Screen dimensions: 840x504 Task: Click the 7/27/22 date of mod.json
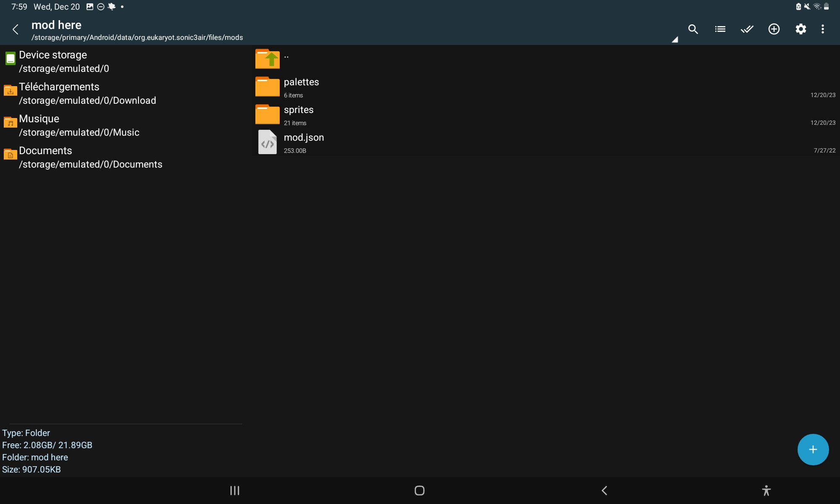[x=824, y=150]
